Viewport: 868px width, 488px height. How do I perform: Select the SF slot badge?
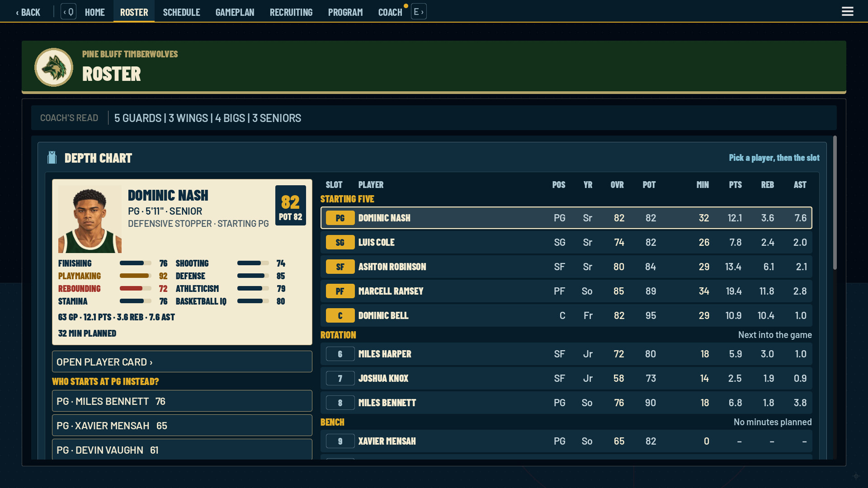[x=340, y=267]
